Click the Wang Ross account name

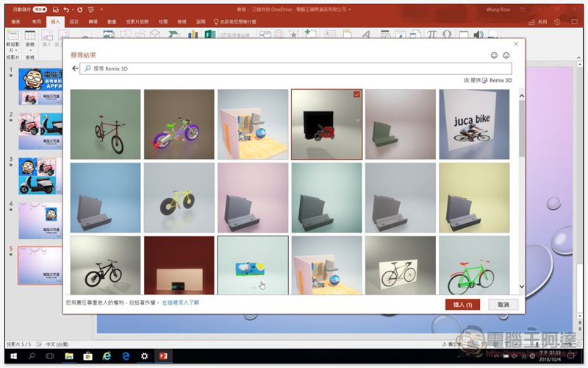498,10
